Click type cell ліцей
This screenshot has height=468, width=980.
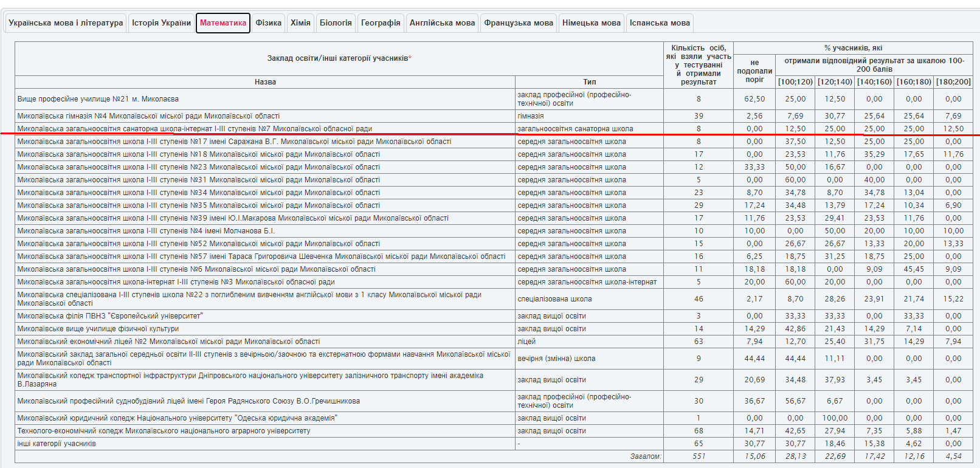tap(526, 342)
